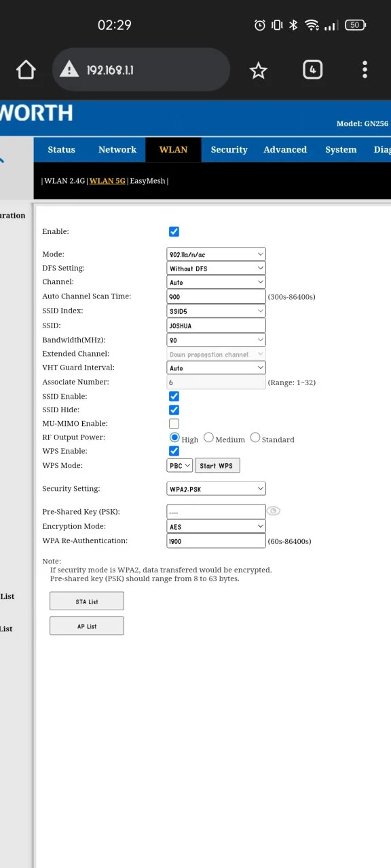Click the Start WPS button
391x868 pixels.
tap(217, 465)
